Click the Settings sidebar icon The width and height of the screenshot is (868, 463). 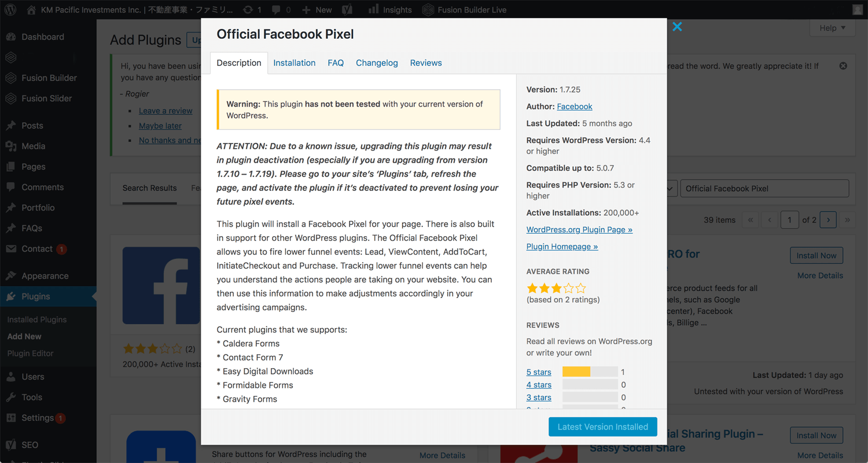point(11,418)
